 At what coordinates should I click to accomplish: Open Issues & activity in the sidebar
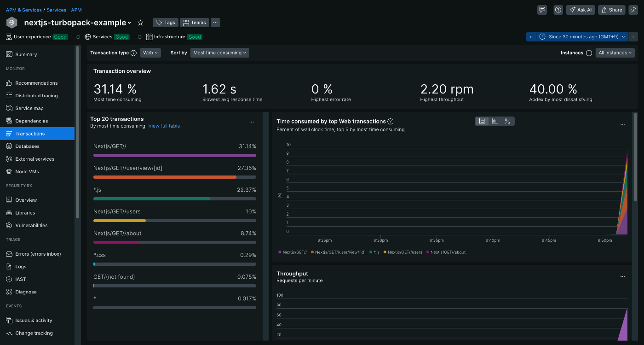pos(37,321)
